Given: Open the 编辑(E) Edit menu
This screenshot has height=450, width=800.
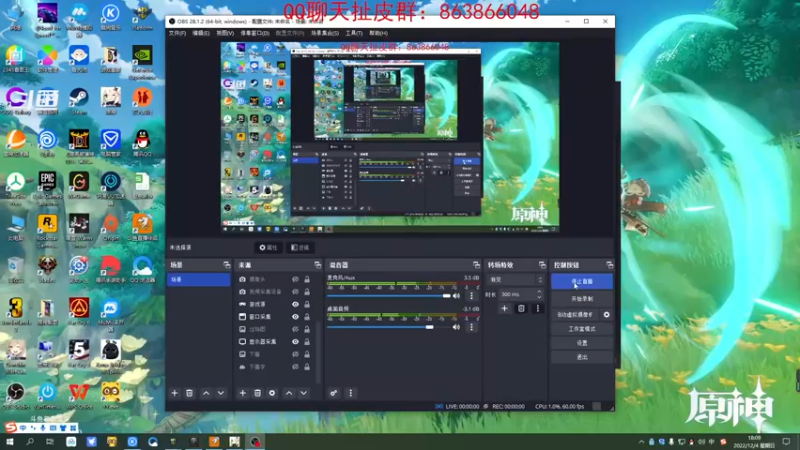Looking at the screenshot, I should 201,33.
